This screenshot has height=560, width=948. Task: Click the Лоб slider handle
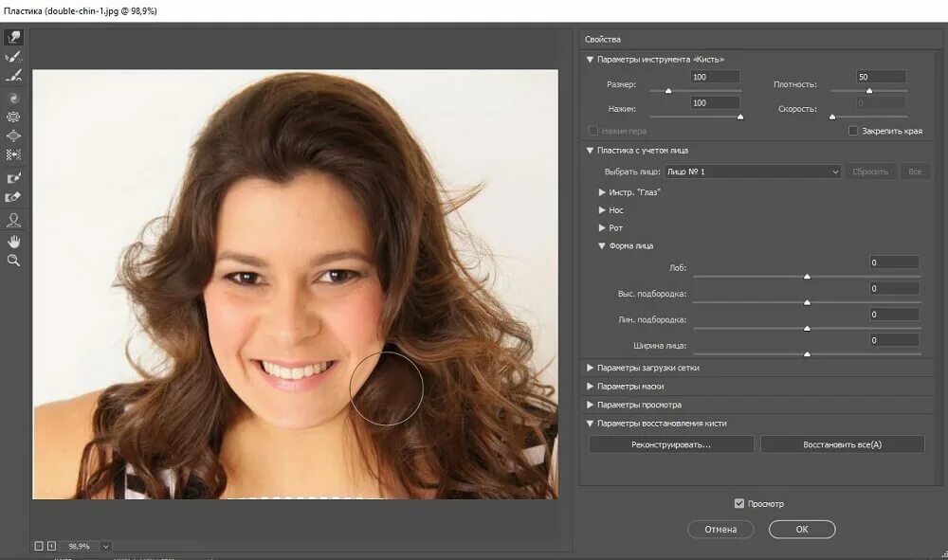pyautogui.click(x=807, y=277)
